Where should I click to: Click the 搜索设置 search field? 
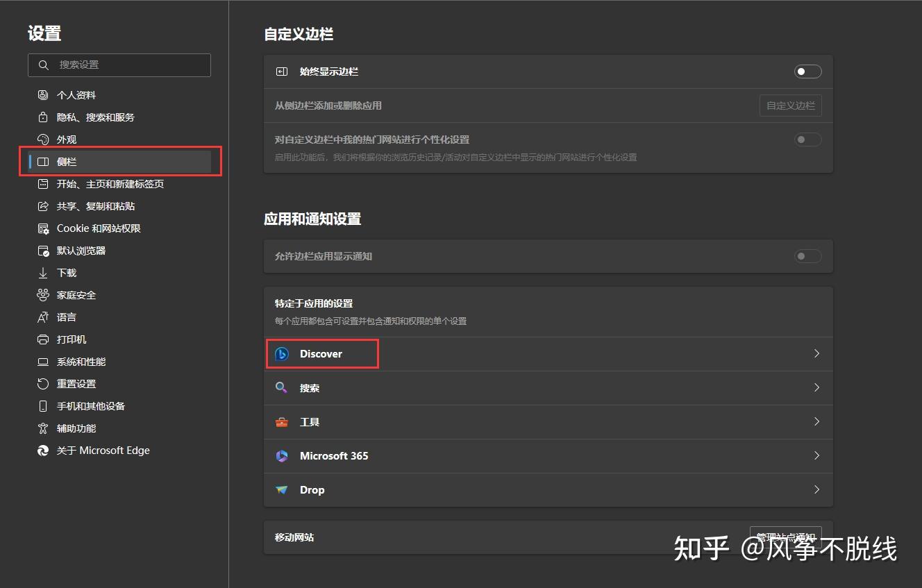[x=119, y=65]
